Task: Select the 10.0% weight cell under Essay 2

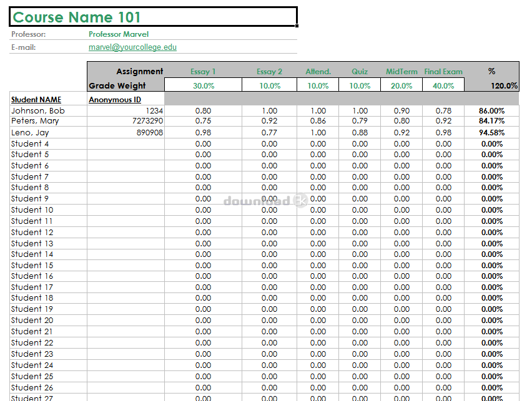Action: click(x=269, y=85)
